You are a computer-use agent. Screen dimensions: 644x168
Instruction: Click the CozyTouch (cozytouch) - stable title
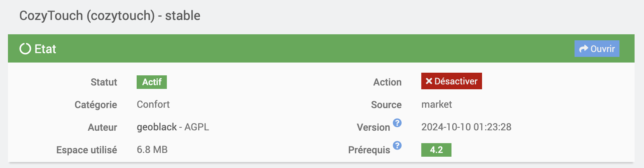[110, 16]
